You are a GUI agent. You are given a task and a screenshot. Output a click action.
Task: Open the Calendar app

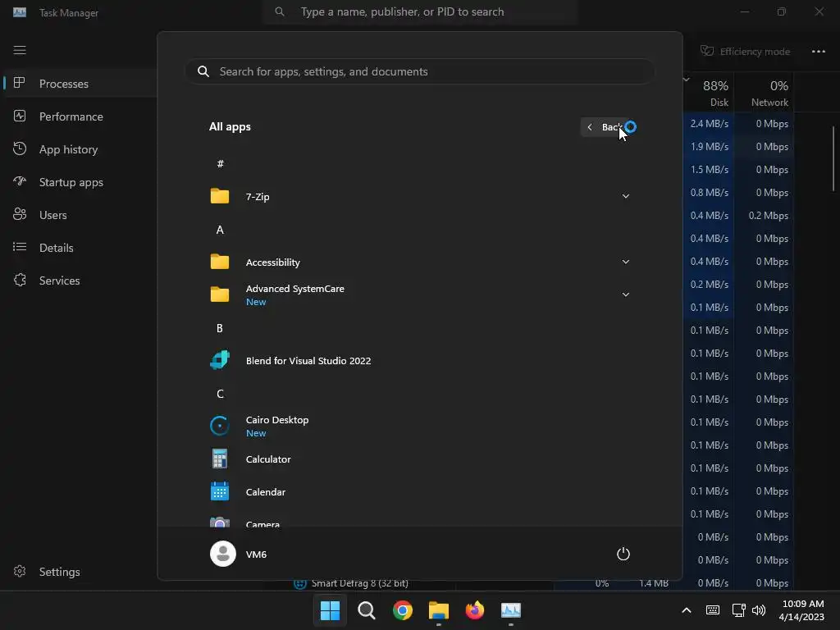[420, 492]
